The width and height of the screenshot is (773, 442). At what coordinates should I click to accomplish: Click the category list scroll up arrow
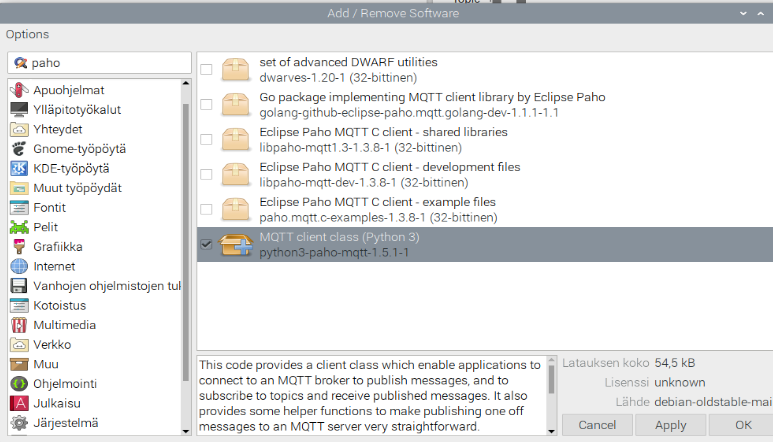[x=186, y=83]
